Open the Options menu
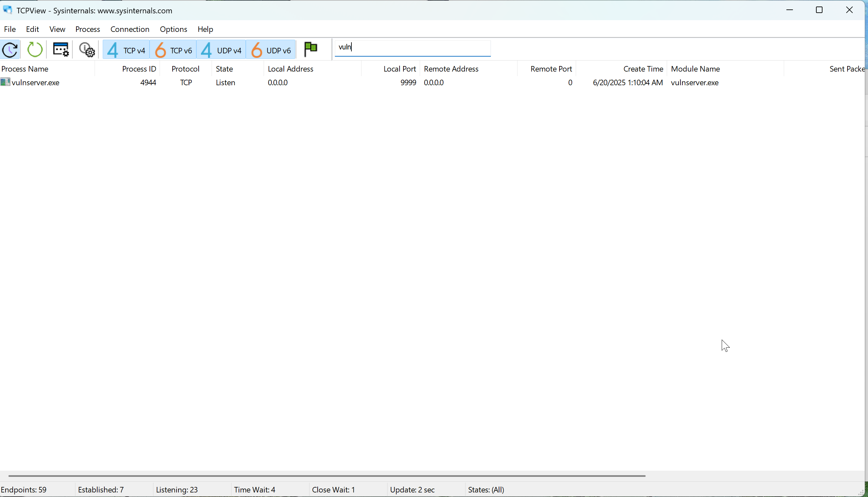This screenshot has height=497, width=868. pos(173,29)
